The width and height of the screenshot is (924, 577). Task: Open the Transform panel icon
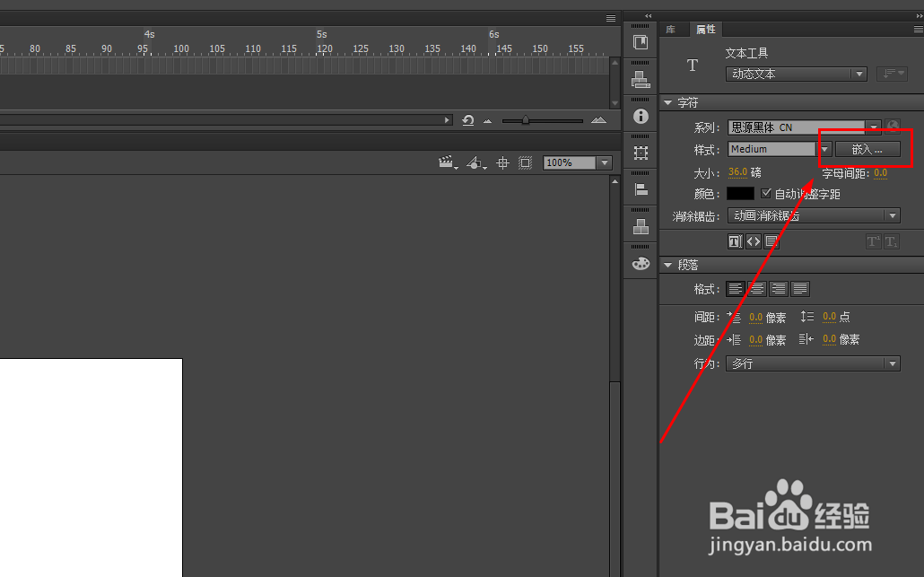pyautogui.click(x=641, y=153)
